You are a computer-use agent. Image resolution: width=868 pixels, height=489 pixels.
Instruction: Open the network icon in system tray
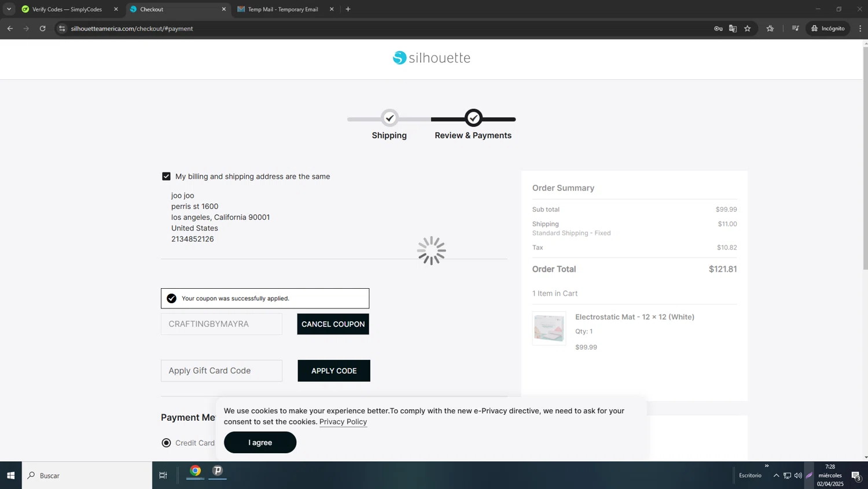[x=787, y=476]
